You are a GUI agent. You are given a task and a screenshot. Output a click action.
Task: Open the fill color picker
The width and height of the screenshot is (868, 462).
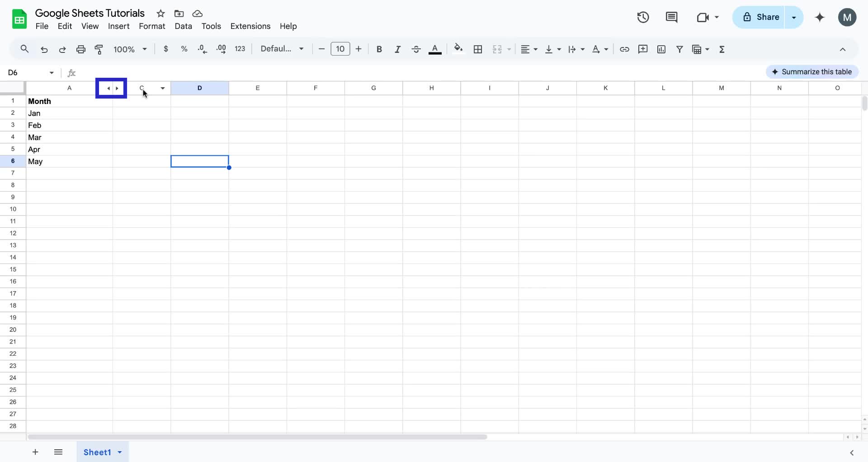pos(458,49)
